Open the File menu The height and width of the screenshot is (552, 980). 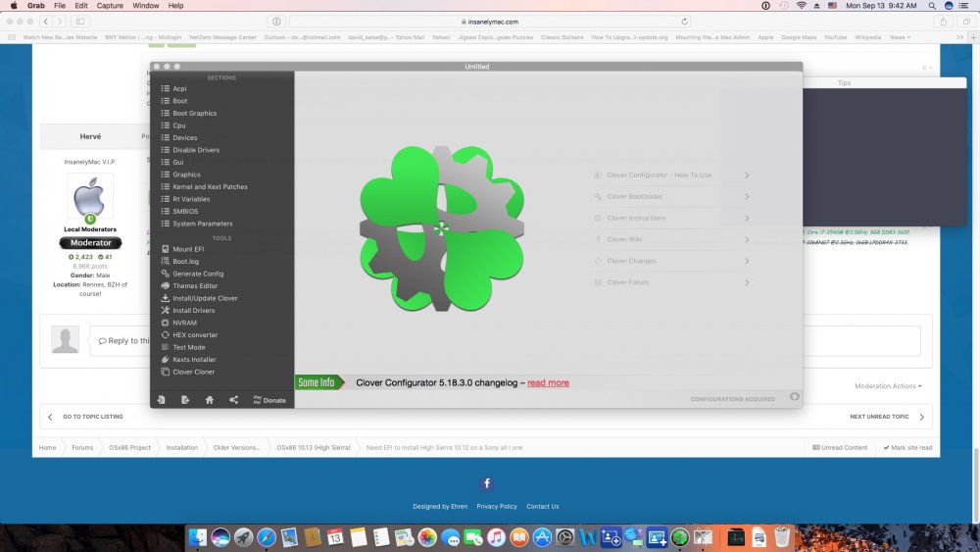tap(60, 6)
